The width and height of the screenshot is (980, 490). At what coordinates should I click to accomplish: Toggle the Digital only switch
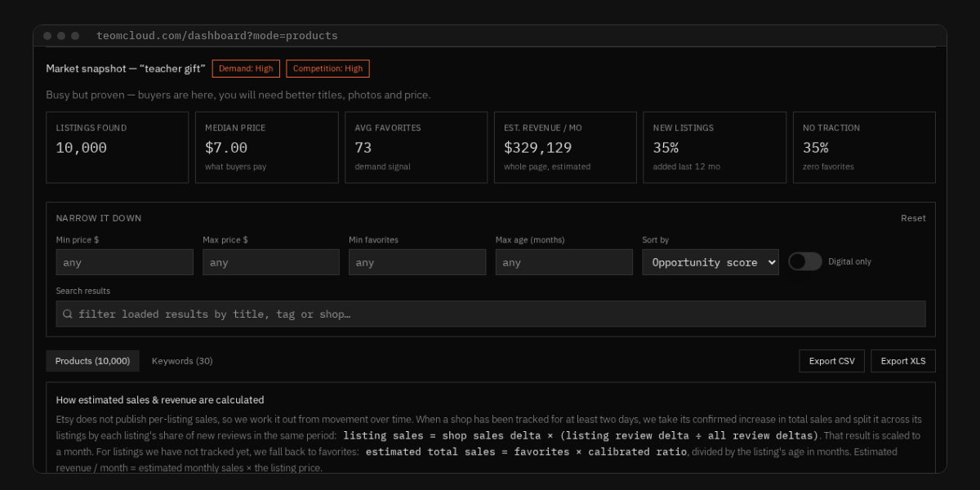click(x=805, y=261)
